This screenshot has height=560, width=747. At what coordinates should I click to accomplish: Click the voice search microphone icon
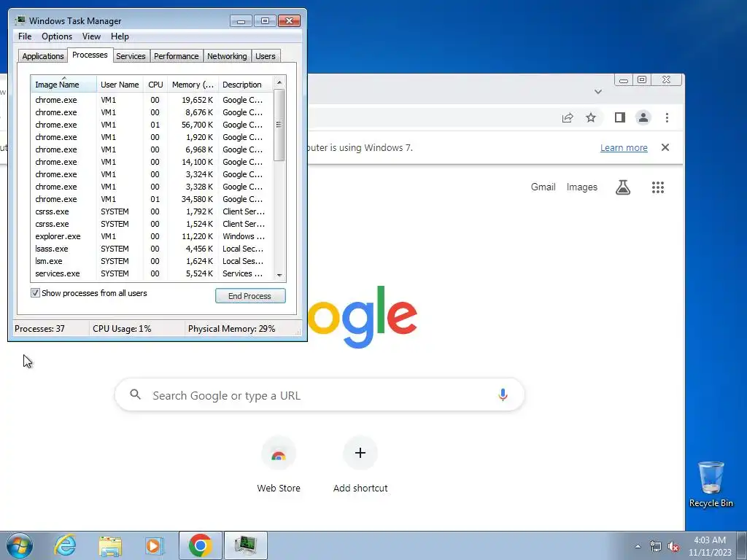coord(503,394)
